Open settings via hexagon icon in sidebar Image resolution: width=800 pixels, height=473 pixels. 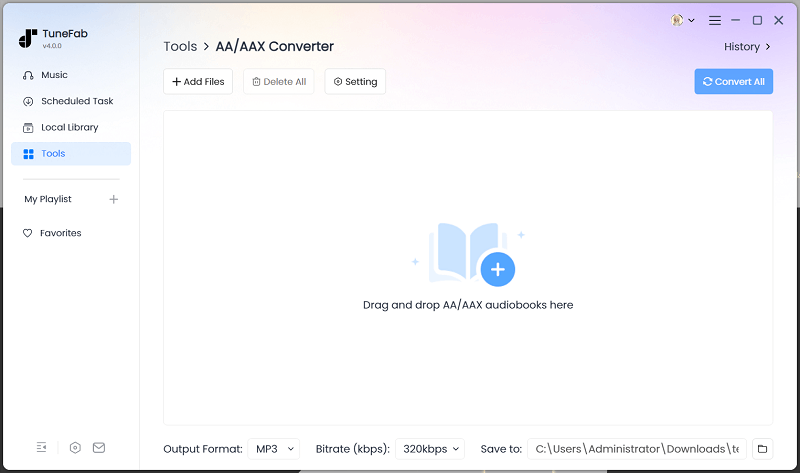75,447
